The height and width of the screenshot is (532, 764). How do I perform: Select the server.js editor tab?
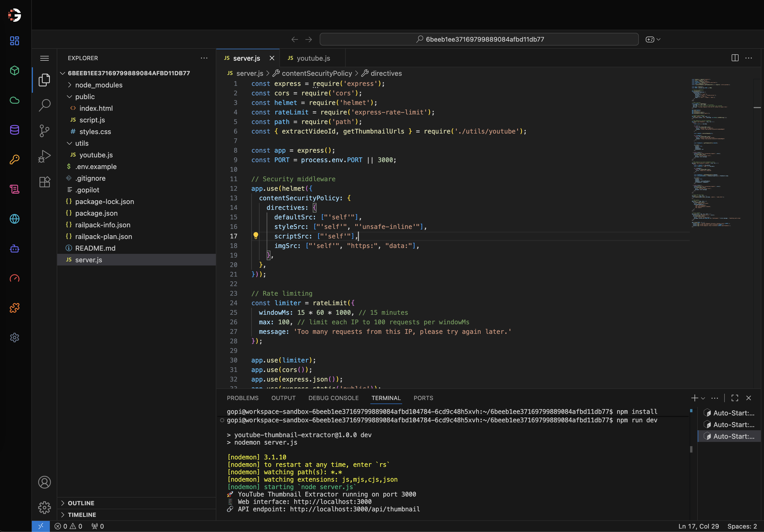click(246, 58)
